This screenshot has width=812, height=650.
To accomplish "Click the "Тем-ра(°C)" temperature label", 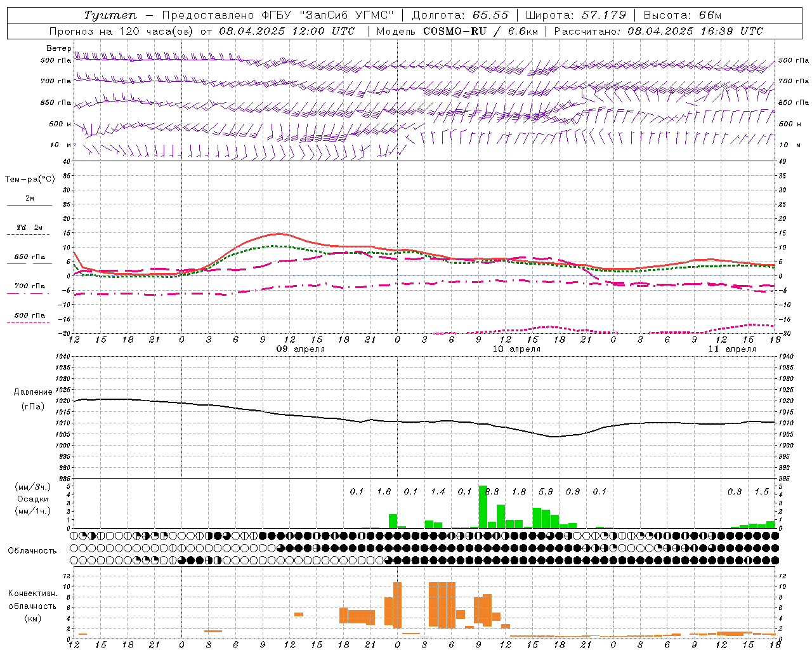I will (30, 180).
